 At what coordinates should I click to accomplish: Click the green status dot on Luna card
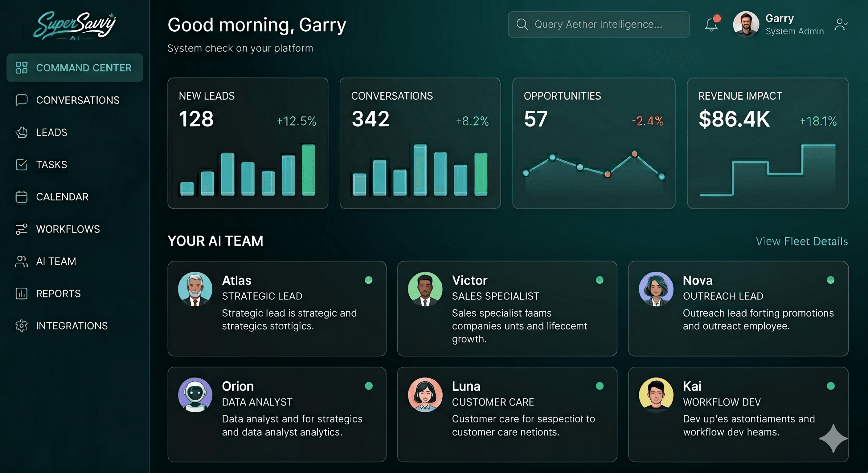point(600,386)
